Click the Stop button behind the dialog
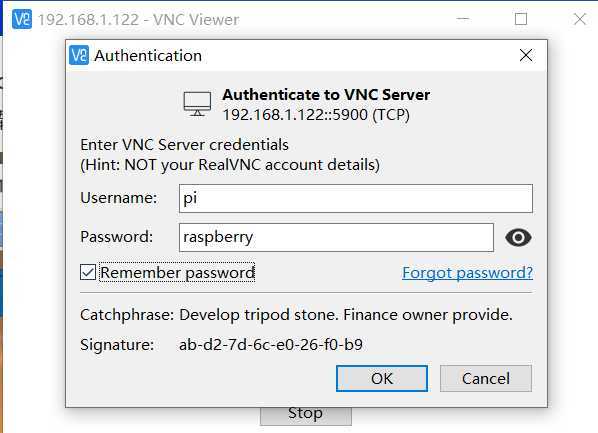This screenshot has height=433, width=598. coord(306,415)
